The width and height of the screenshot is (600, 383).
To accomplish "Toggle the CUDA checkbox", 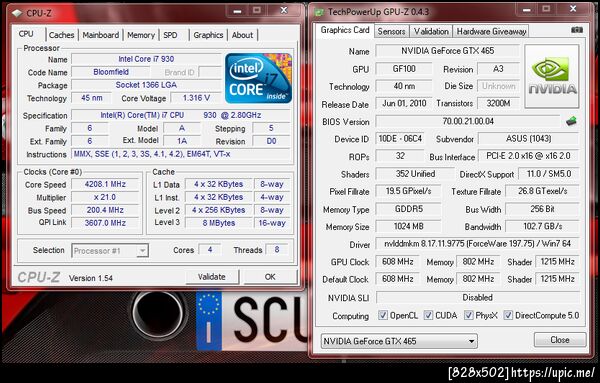I will (x=428, y=315).
